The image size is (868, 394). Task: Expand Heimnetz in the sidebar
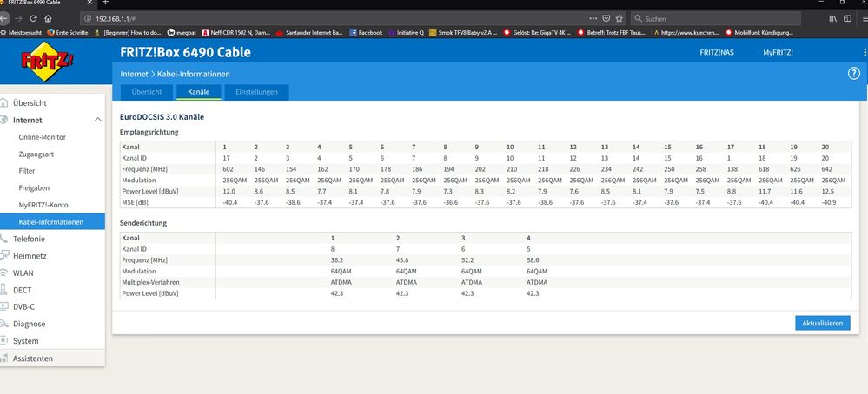pos(30,256)
